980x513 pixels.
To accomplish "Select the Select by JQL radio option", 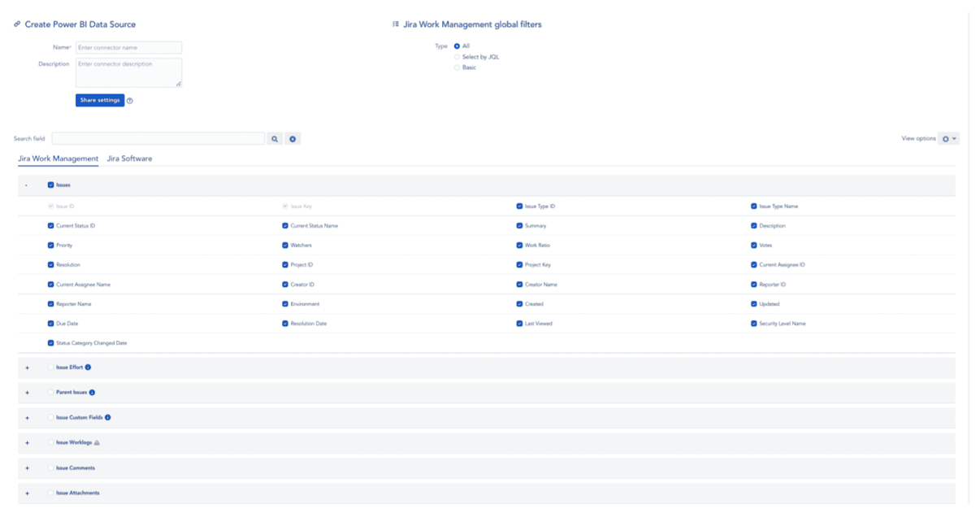I will (457, 57).
